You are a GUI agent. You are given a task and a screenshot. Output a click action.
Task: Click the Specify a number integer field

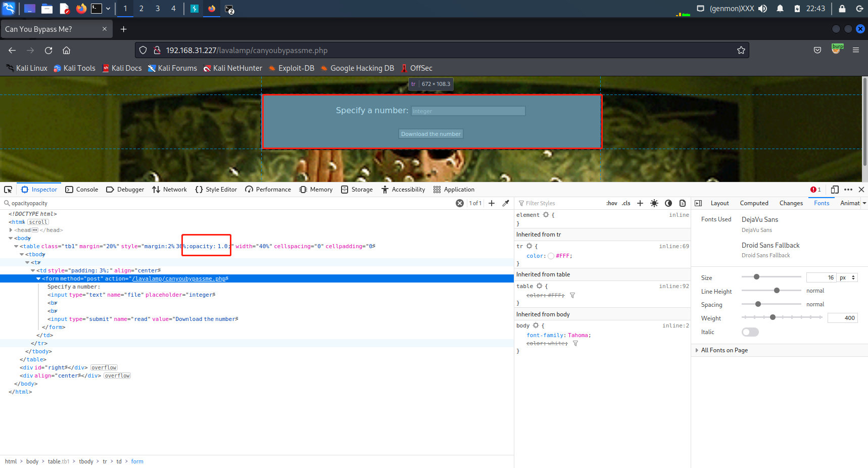[468, 111]
